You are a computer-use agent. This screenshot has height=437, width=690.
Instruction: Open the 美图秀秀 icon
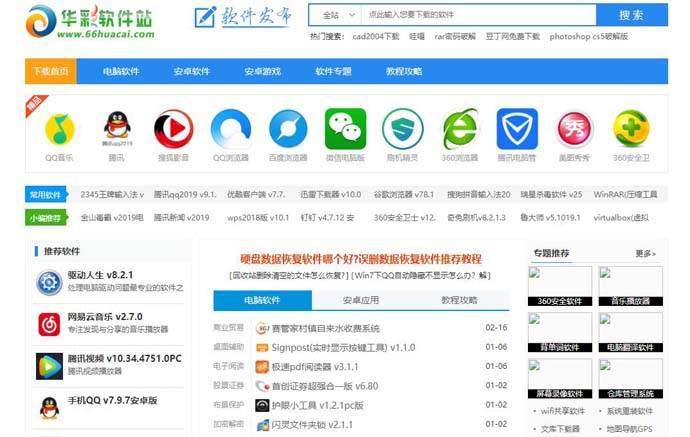point(574,129)
